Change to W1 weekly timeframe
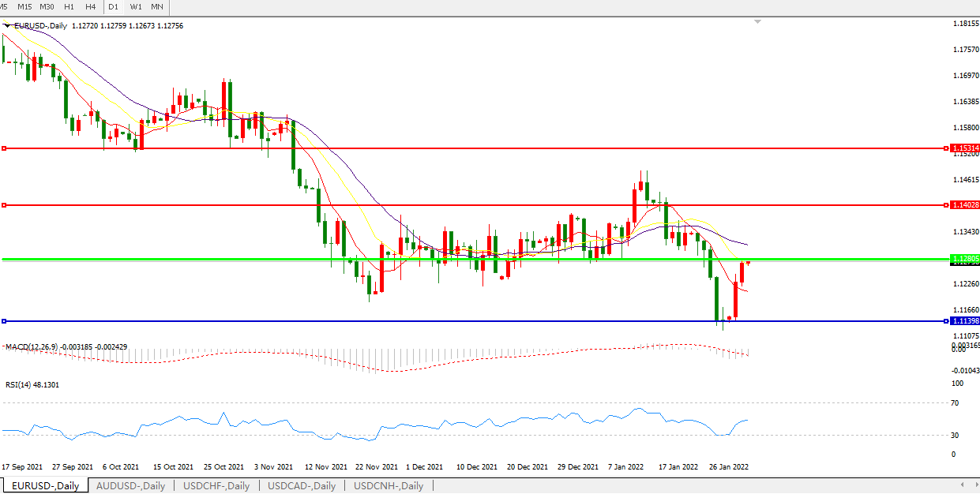This screenshot has height=494, width=980. tap(136, 7)
